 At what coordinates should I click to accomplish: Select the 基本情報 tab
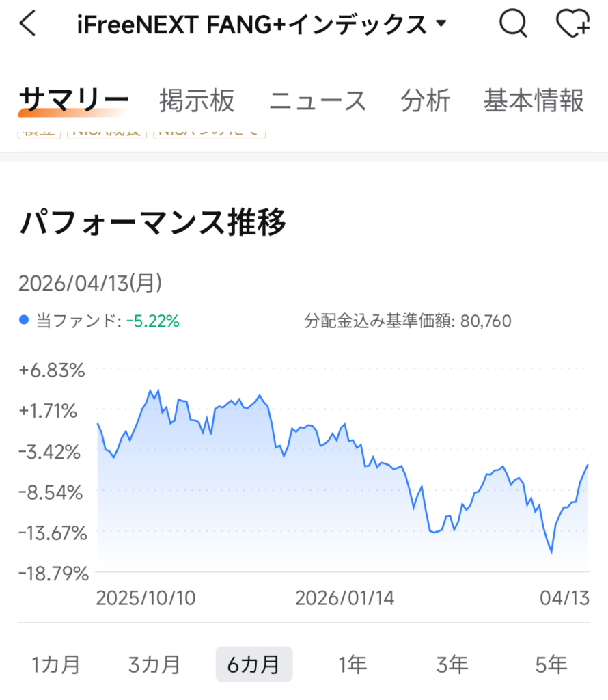tap(534, 100)
